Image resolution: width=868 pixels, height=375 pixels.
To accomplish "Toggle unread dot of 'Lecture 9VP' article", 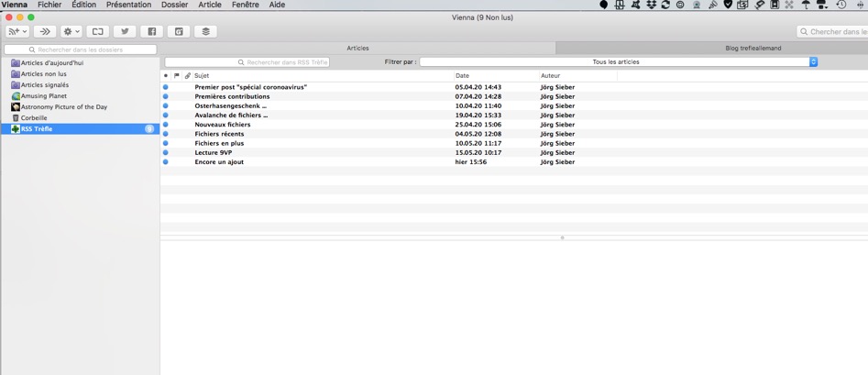I will [x=166, y=153].
